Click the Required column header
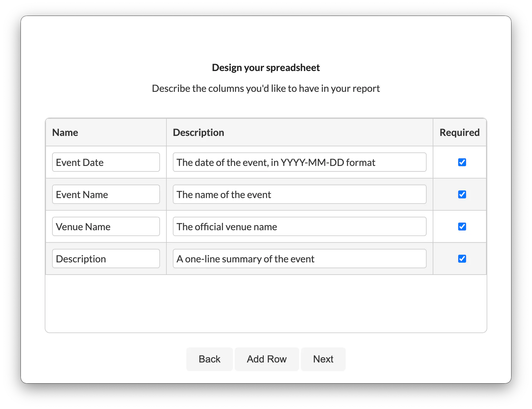 pos(460,133)
